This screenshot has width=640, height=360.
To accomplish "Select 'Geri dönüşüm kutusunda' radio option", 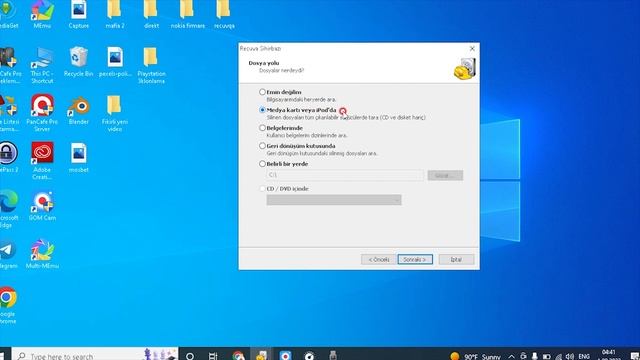I will pos(262,146).
